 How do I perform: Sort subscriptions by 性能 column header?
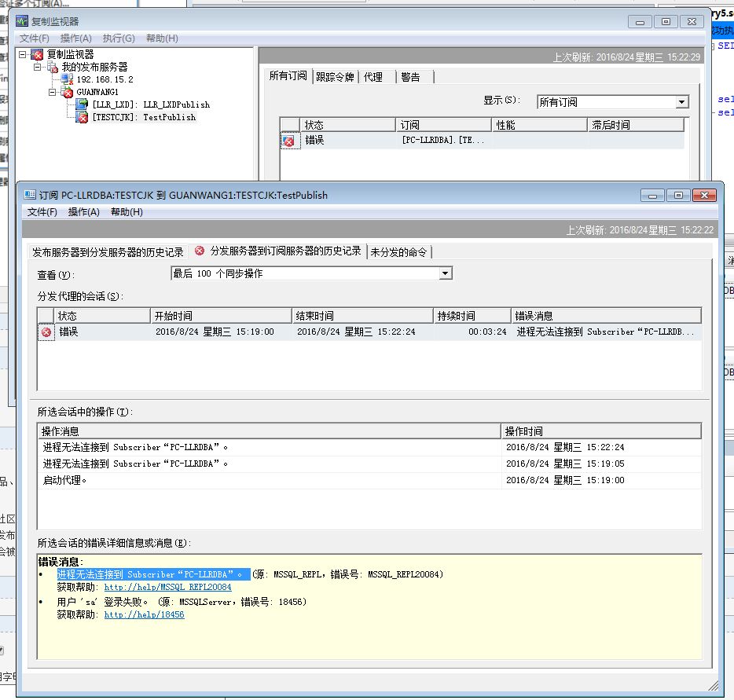539,125
